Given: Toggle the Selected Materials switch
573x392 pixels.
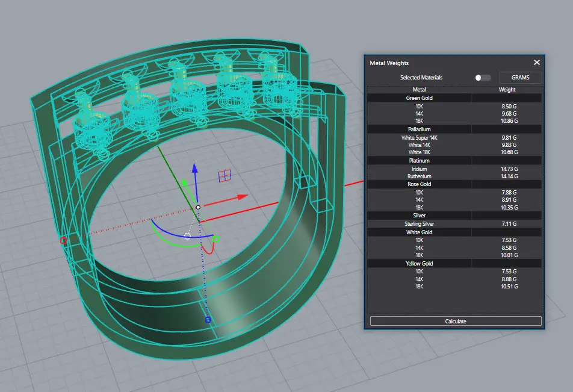Looking at the screenshot, I should (483, 78).
